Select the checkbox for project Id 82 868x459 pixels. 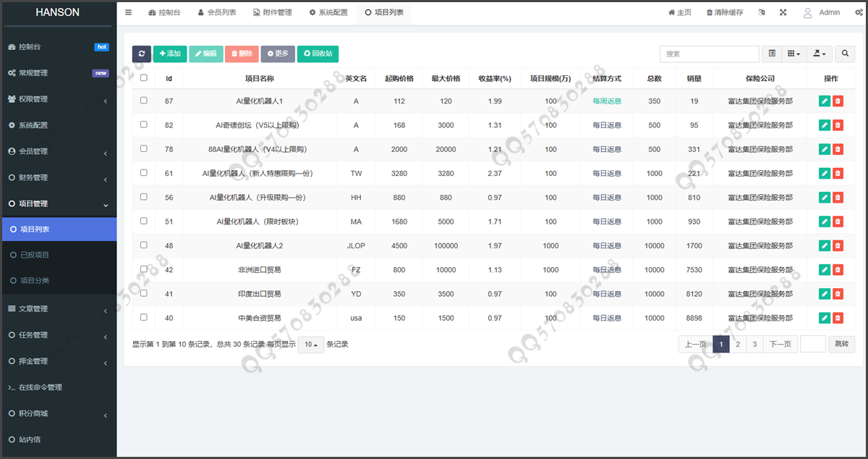143,125
